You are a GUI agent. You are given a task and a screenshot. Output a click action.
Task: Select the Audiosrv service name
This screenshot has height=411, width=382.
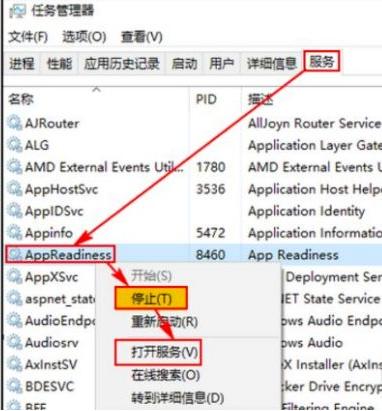52,343
